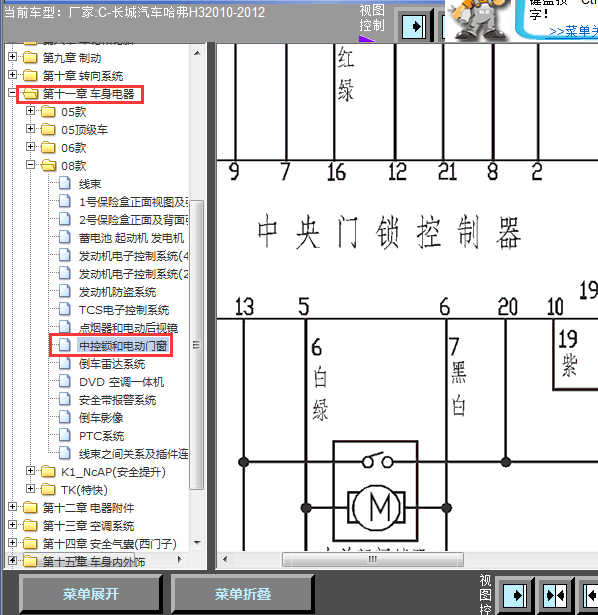Click the 菜单折叠 button
Screen dimensions: 598x615
(242, 594)
